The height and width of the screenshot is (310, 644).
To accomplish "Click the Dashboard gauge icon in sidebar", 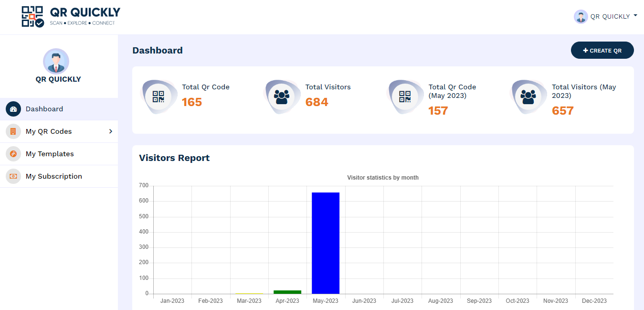I will point(13,109).
